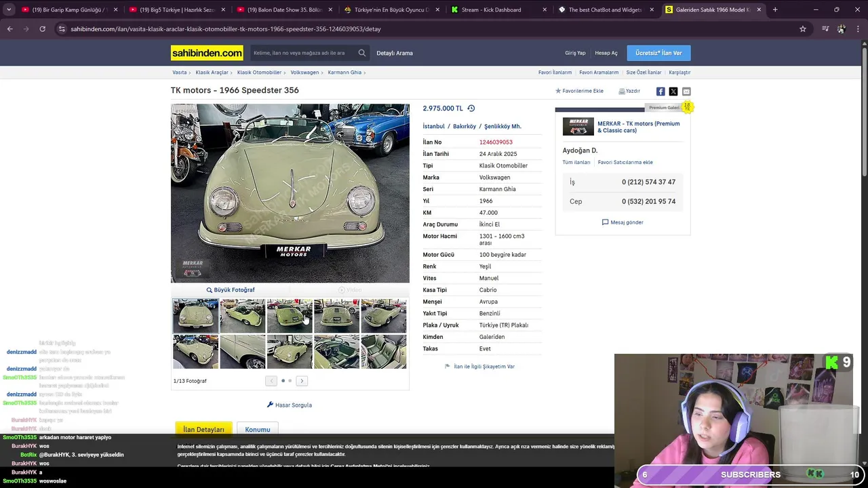This screenshot has width=868, height=488.
Task: Go back with browser back arrow
Action: pyautogui.click(x=9, y=29)
